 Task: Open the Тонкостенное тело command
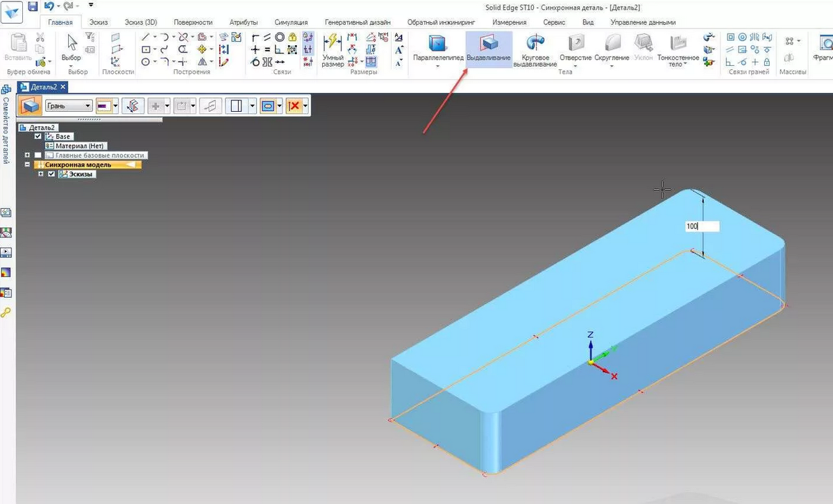click(678, 50)
